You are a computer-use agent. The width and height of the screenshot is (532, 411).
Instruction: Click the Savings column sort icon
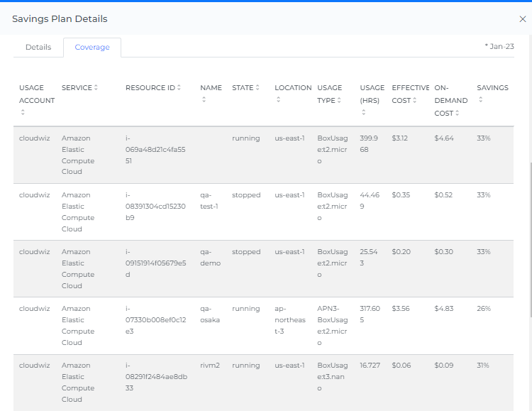(x=480, y=100)
